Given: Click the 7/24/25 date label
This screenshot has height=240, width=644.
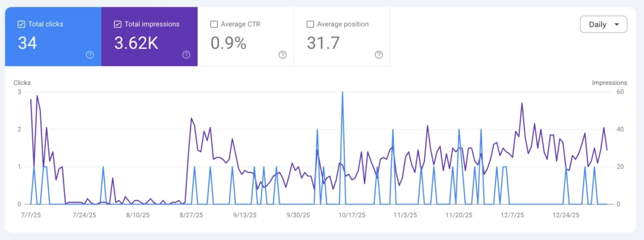Looking at the screenshot, I should (x=84, y=215).
